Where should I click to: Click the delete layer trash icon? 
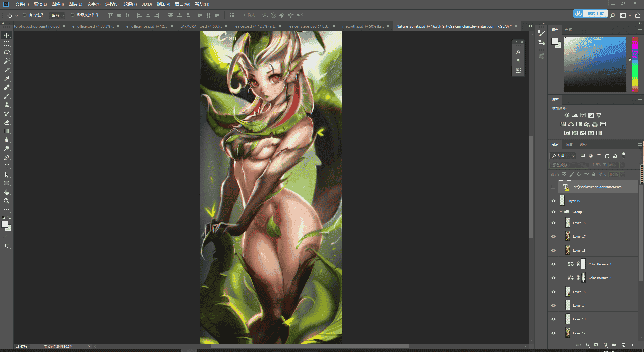pyautogui.click(x=632, y=345)
